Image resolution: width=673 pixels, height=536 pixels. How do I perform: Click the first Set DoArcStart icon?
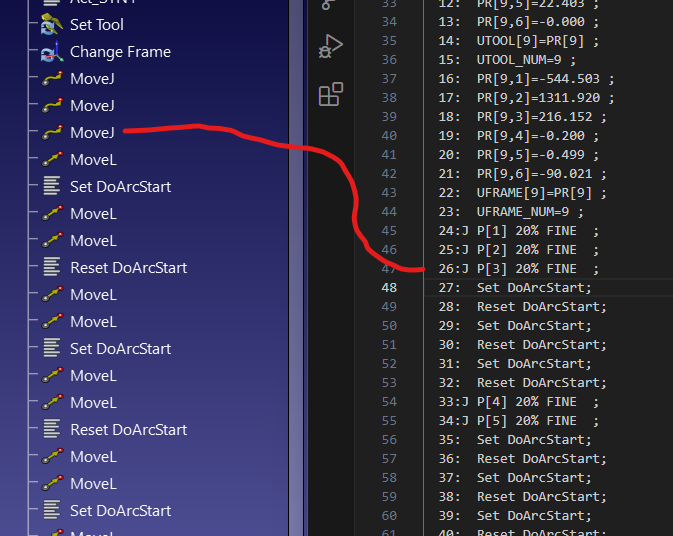(52, 187)
